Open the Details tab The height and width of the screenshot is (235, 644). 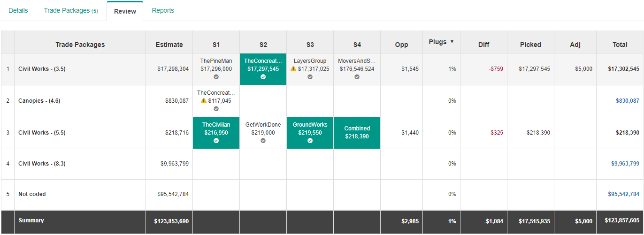point(18,11)
